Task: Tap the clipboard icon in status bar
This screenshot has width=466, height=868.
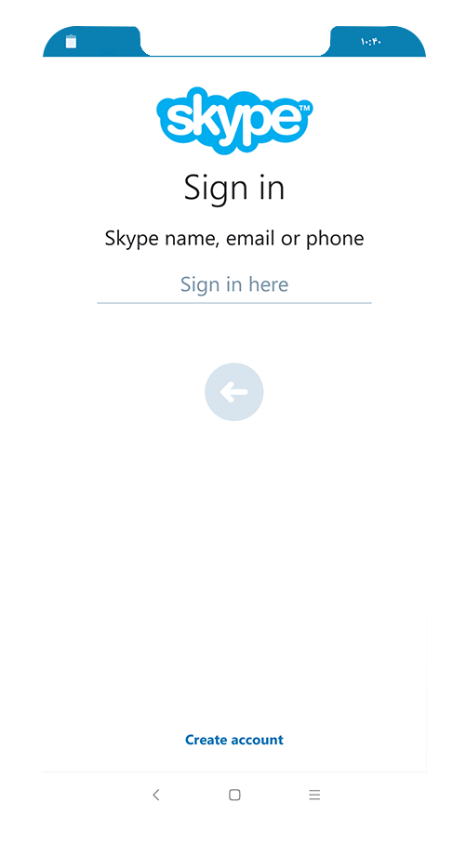Action: pyautogui.click(x=71, y=42)
